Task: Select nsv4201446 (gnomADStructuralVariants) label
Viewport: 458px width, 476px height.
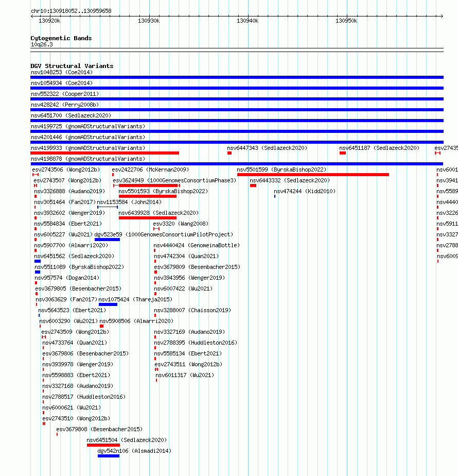Action: point(88,137)
